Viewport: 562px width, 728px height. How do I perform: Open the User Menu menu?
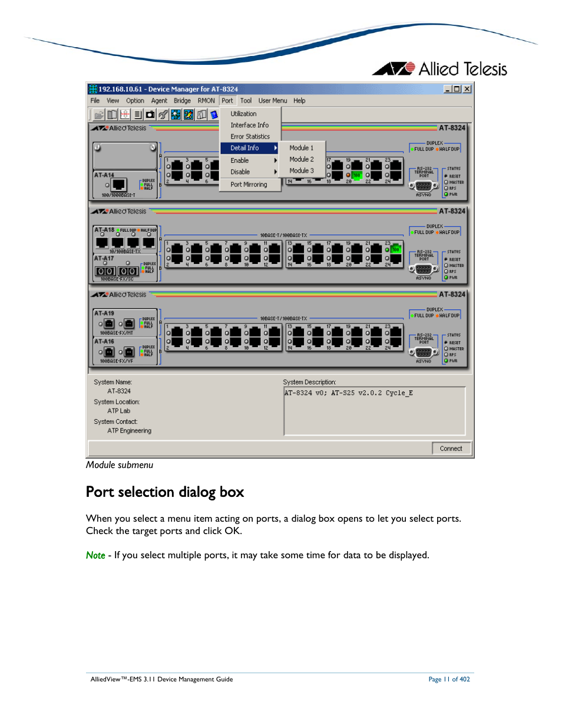click(273, 101)
